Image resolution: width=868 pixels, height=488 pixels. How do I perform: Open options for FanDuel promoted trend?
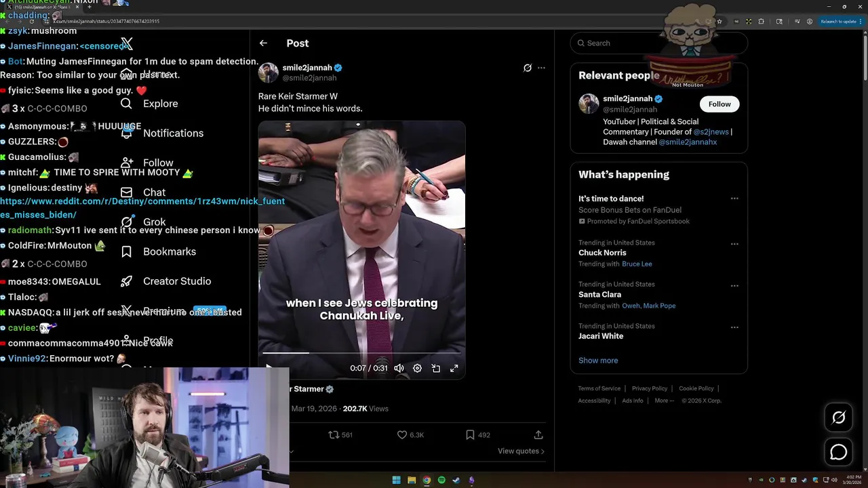[734, 199]
